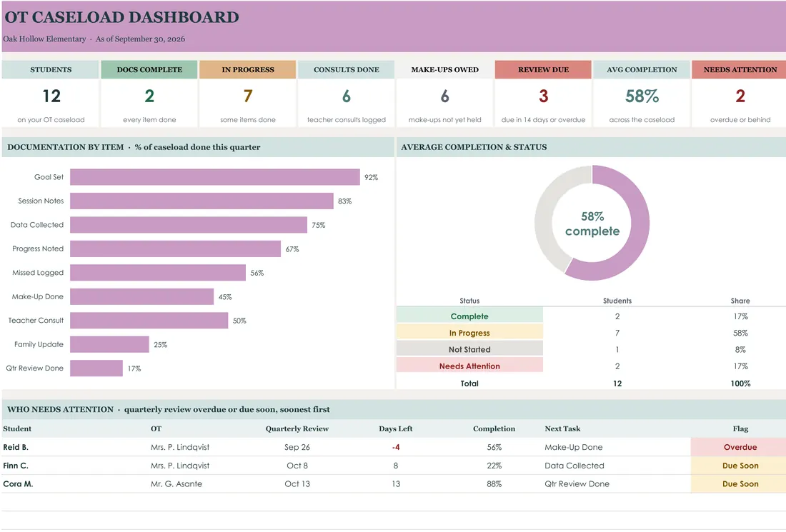
Task: Click the NEEDS ATTENTION card header
Action: [740, 70]
